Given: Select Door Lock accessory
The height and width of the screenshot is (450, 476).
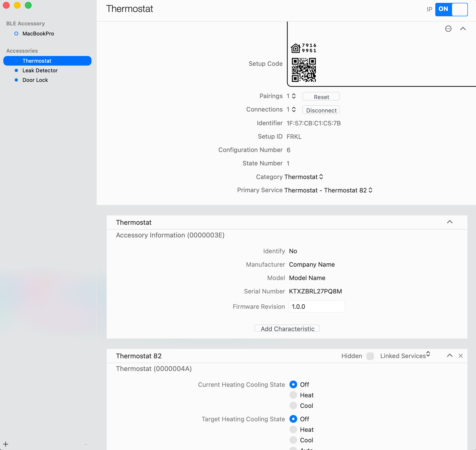Looking at the screenshot, I should 35,80.
